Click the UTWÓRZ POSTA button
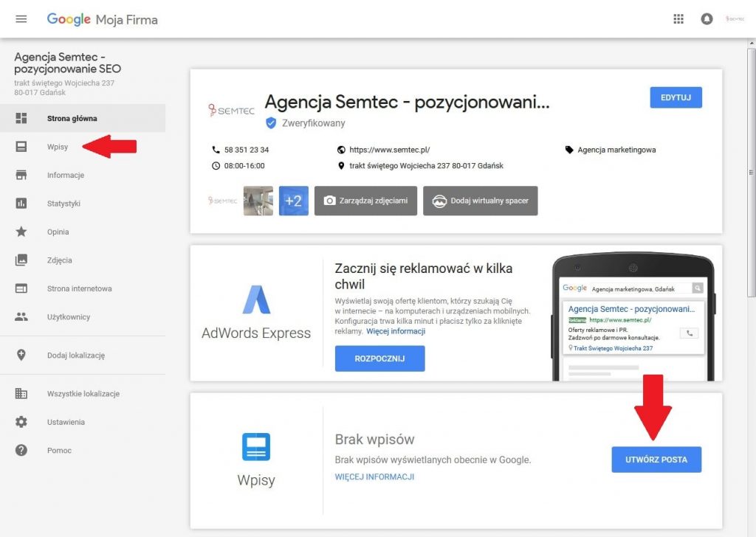Viewport: 756px width, 537px height. (656, 460)
